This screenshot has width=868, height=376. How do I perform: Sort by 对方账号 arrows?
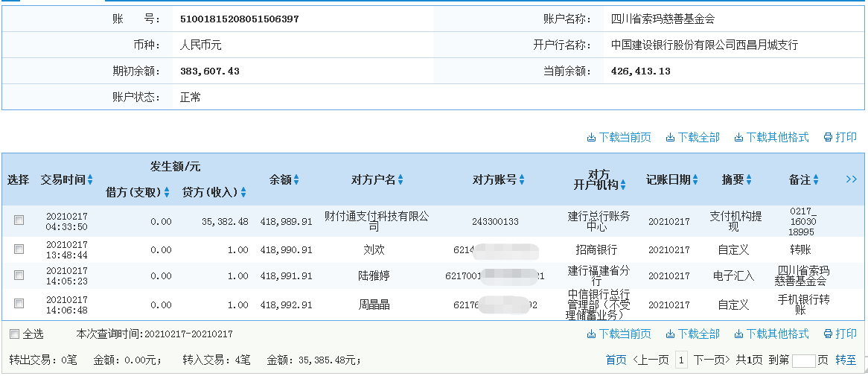point(521,180)
